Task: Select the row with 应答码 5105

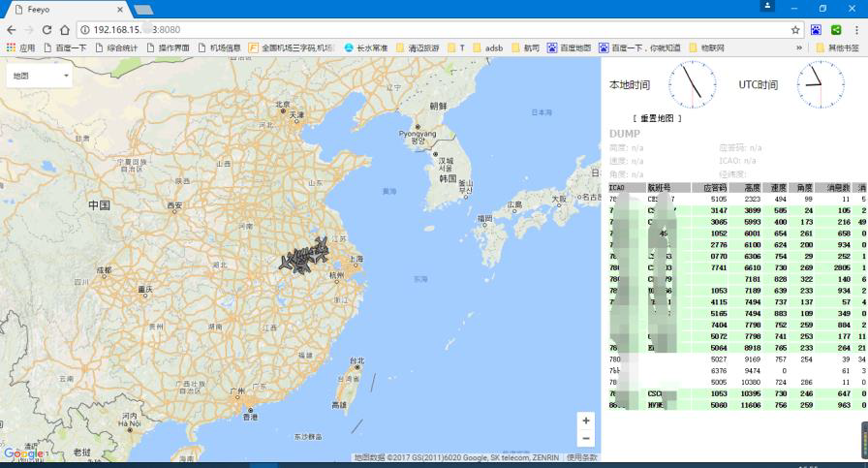Action: click(x=738, y=199)
